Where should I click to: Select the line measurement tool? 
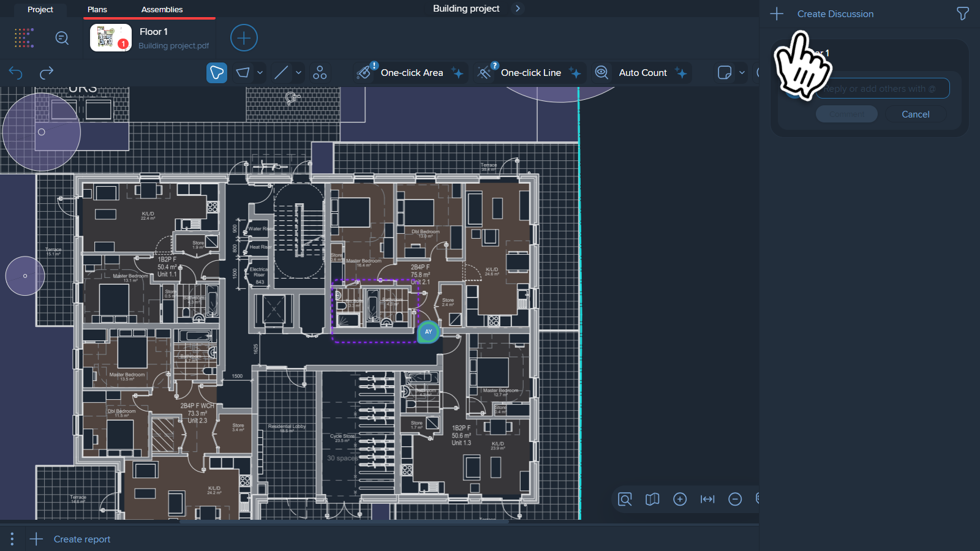coord(281,73)
